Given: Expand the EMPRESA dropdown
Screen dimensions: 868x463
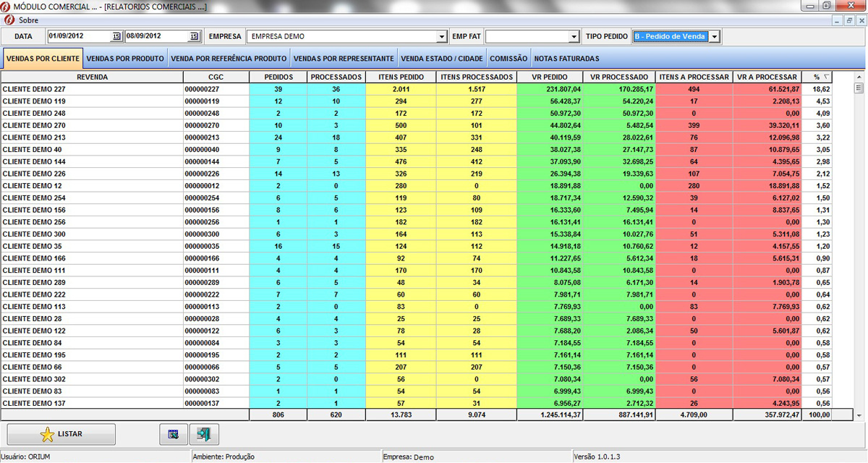Looking at the screenshot, I should coord(442,36).
